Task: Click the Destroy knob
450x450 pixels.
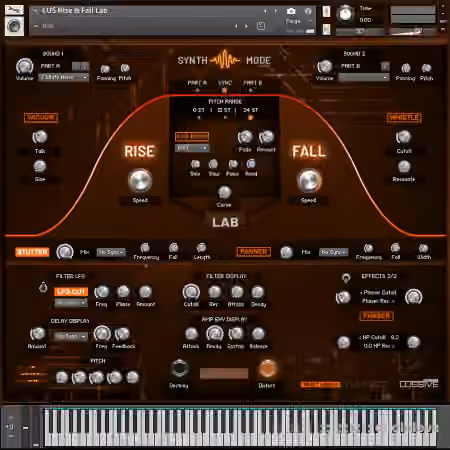Action: [x=179, y=369]
